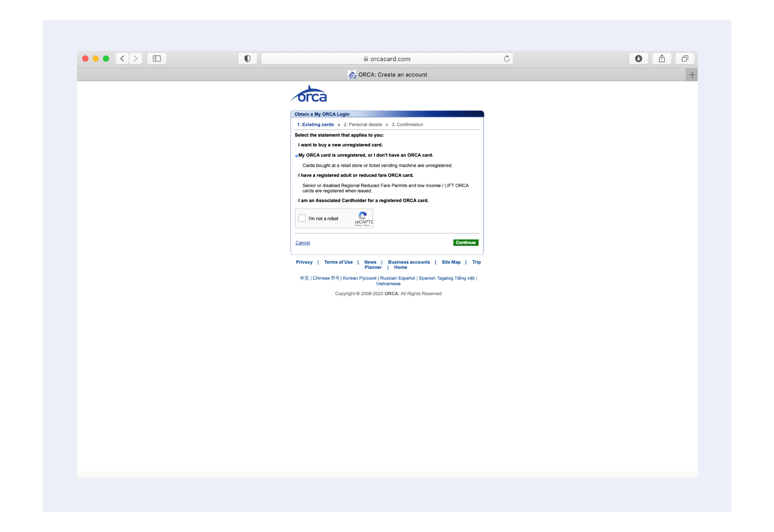The height and width of the screenshot is (532, 774).
Task: Select the 'ORCA: Create an account' tab
Action: 388,75
